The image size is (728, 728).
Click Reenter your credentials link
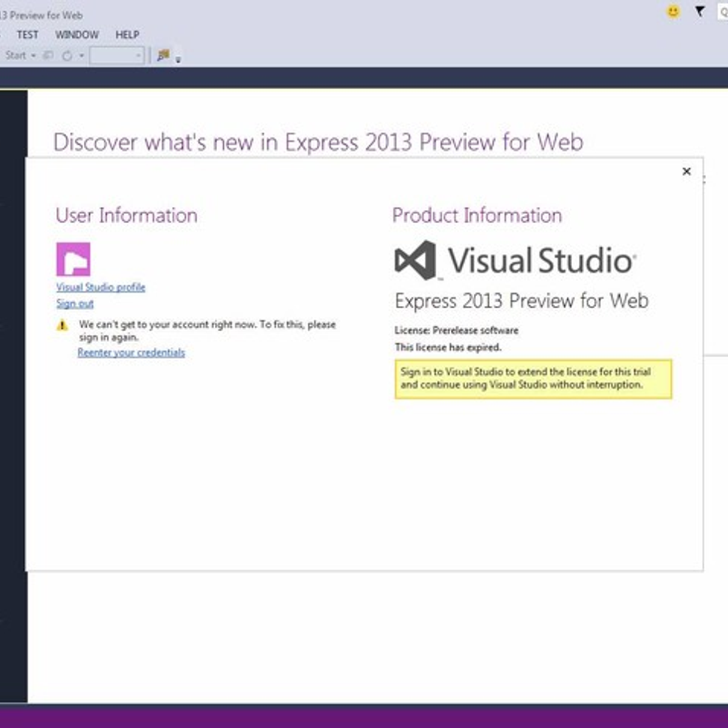[x=131, y=352]
